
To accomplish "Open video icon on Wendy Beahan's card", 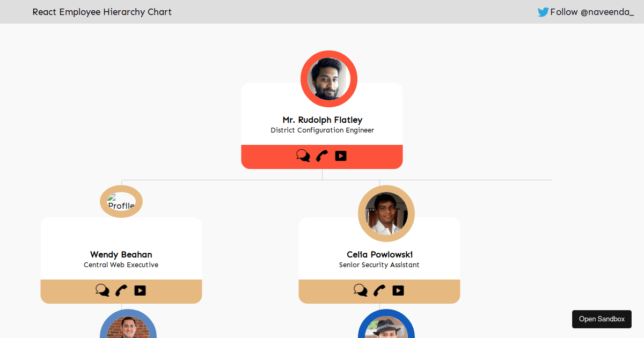I will [140, 290].
